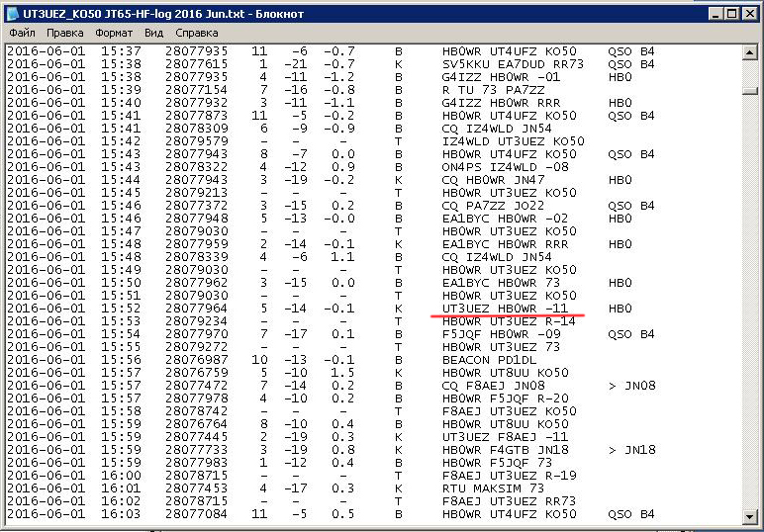Open the Правка menu

point(66,33)
